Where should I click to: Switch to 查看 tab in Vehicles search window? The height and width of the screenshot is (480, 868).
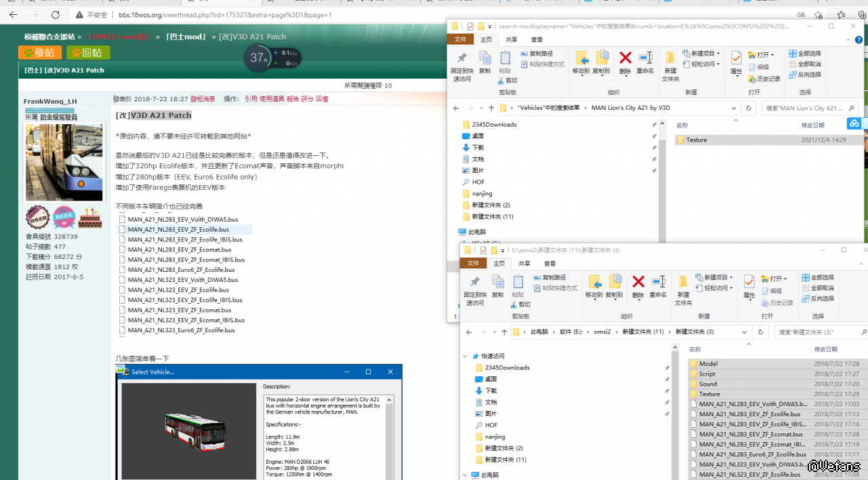point(537,39)
